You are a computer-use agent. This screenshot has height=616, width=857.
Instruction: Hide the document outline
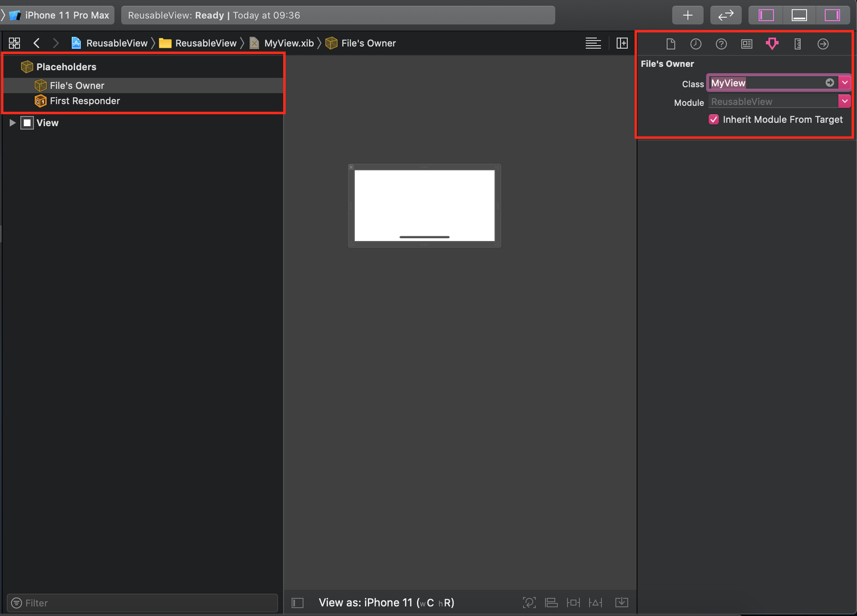[298, 602]
